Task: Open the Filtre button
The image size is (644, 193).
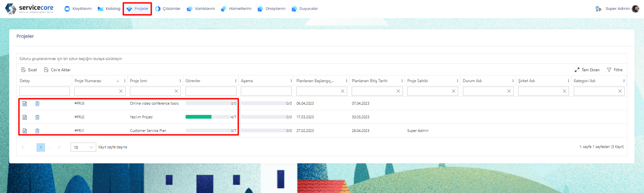Action: tap(615, 70)
